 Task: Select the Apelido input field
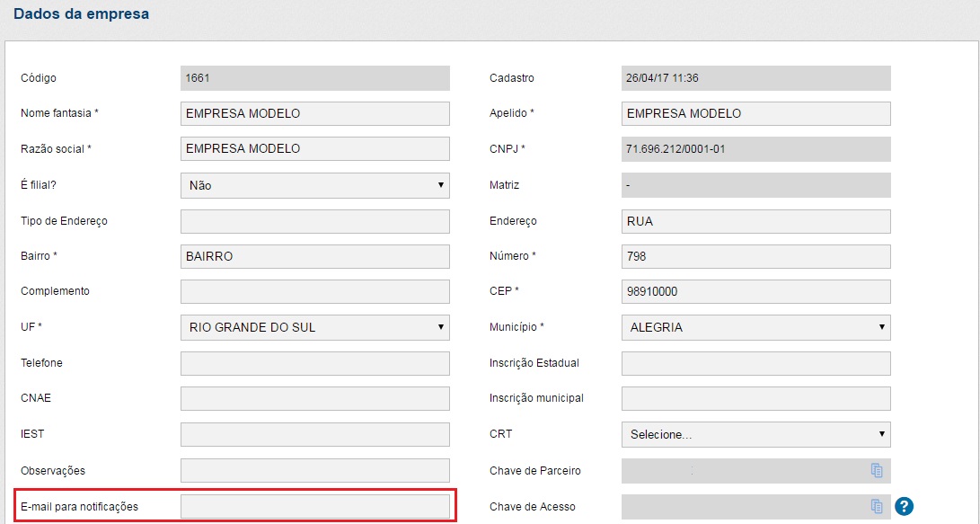coord(755,114)
